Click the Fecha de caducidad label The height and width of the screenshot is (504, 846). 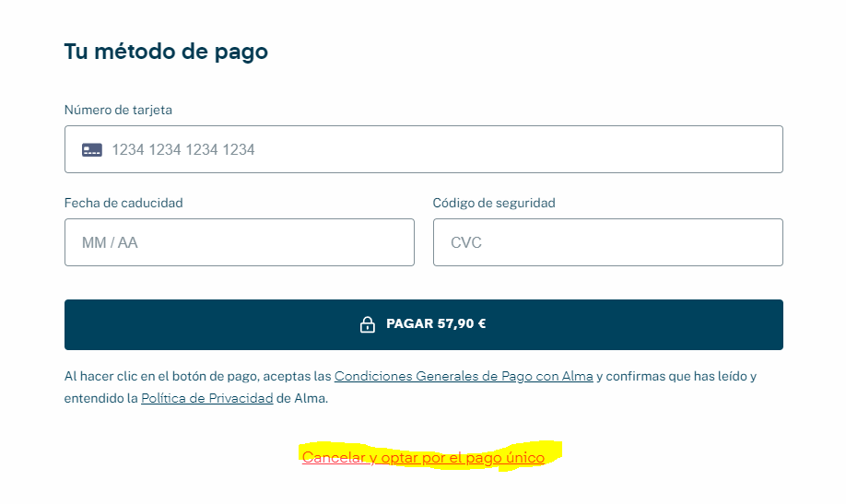[123, 203]
